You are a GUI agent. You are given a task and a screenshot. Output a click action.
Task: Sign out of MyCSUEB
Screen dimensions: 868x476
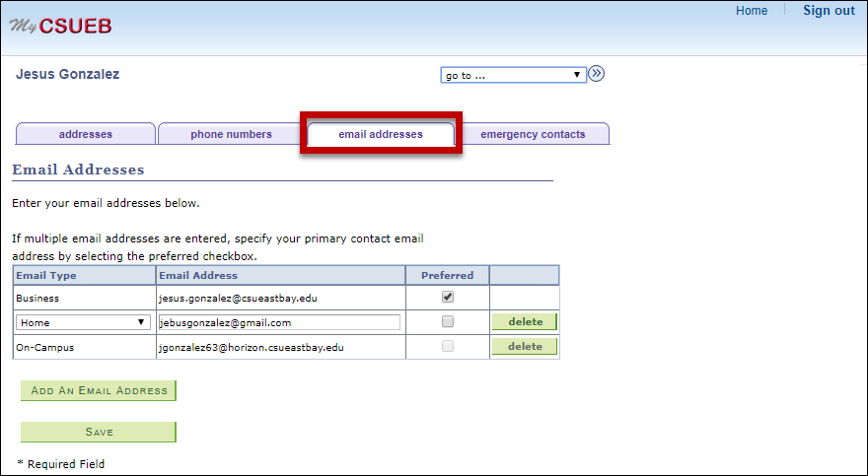click(x=829, y=11)
